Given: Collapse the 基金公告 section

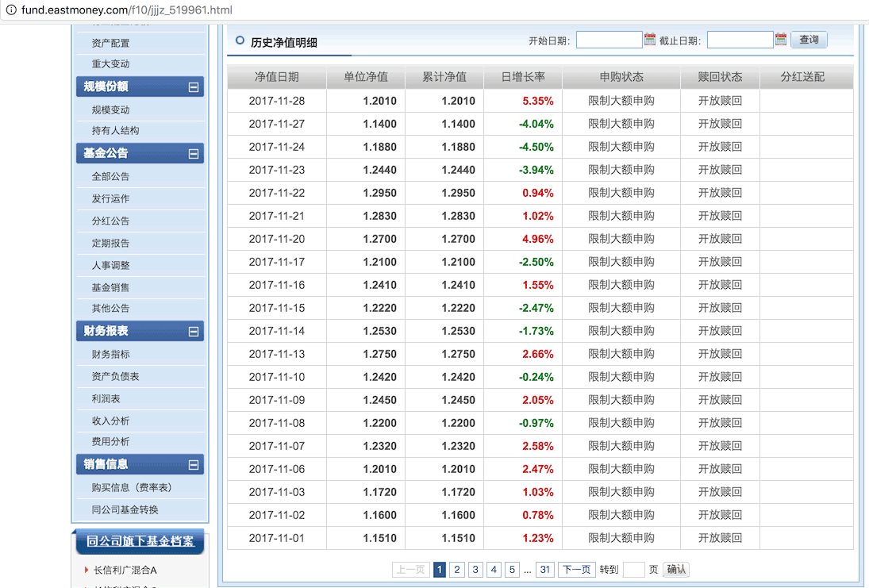Looking at the screenshot, I should click(x=194, y=153).
